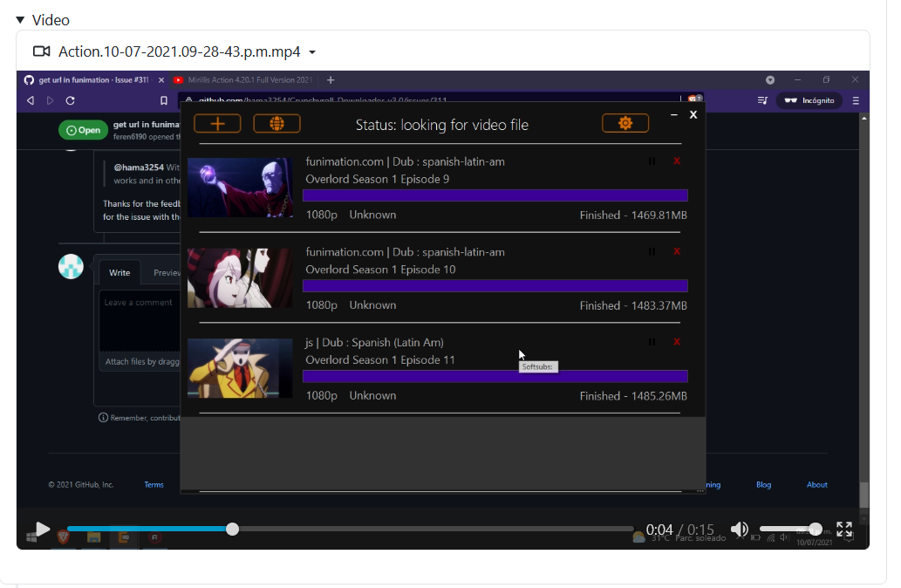Open the browser hamburger menu
901x588 pixels.
[856, 100]
